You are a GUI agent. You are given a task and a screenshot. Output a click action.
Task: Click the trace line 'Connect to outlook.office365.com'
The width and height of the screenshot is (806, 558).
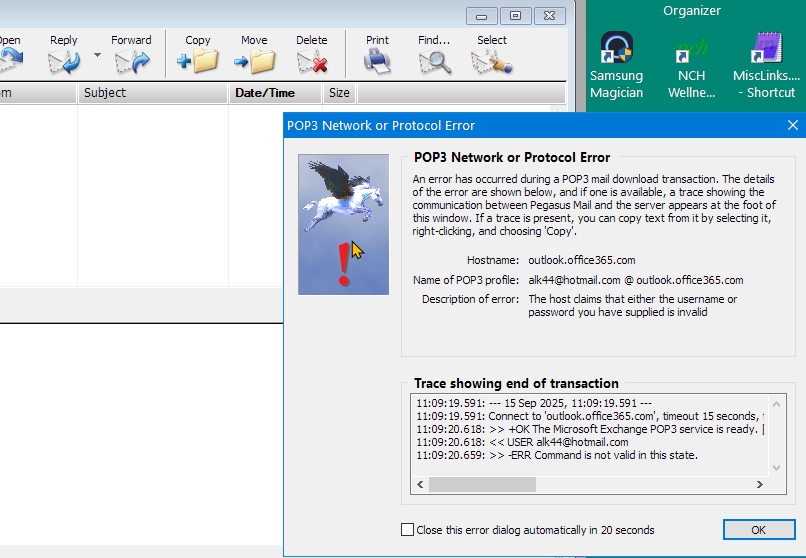click(x=590, y=416)
